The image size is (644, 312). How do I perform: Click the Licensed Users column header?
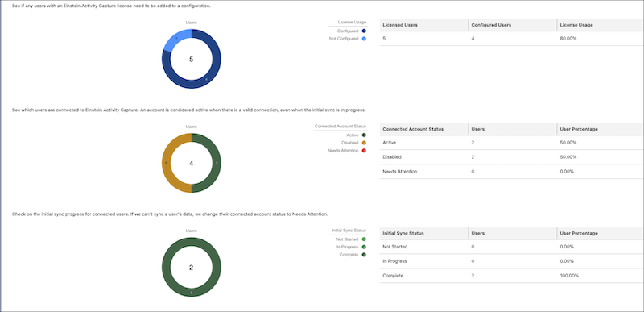click(424, 25)
